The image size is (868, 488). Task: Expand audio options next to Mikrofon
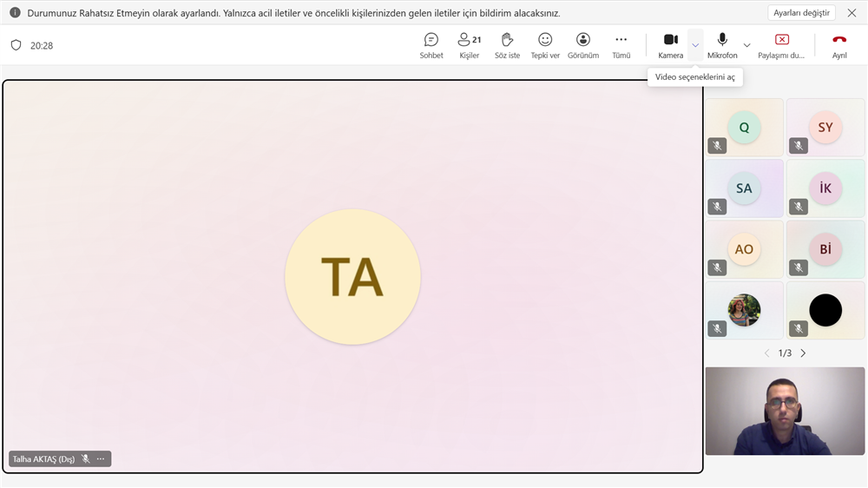(x=746, y=45)
